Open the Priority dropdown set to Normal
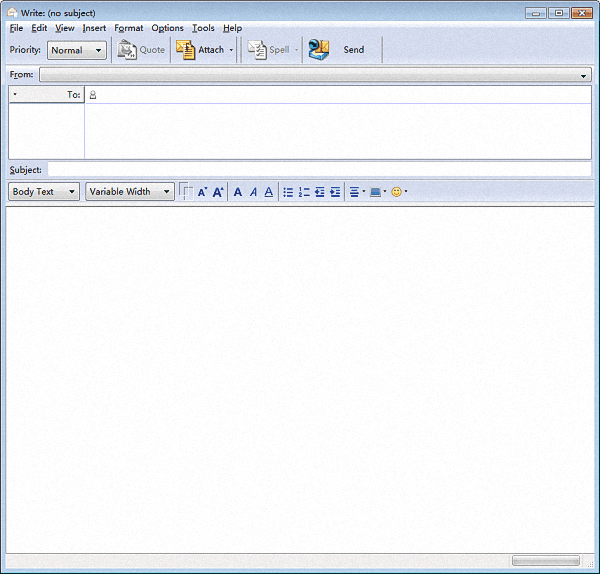This screenshot has width=600, height=574. pos(76,50)
